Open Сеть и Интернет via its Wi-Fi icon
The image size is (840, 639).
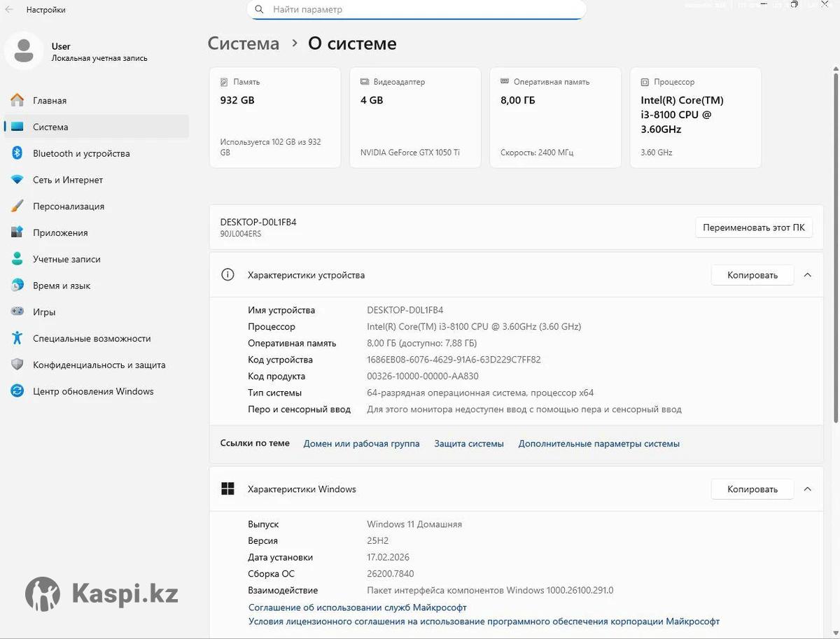[x=17, y=180]
